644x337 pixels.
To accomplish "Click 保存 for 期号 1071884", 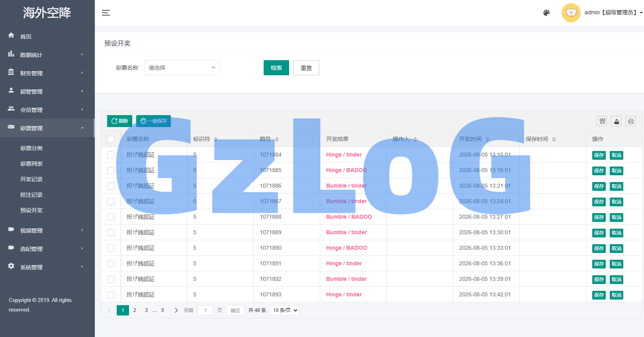I will click(x=599, y=155).
